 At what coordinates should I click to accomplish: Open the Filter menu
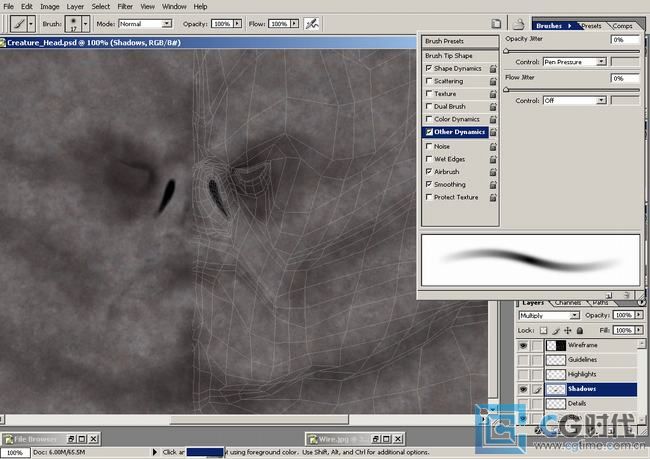125,7
